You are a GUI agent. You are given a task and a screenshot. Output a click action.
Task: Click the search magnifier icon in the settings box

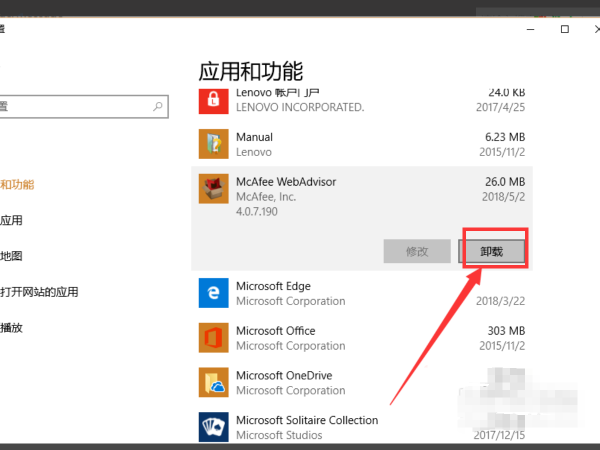(x=158, y=106)
